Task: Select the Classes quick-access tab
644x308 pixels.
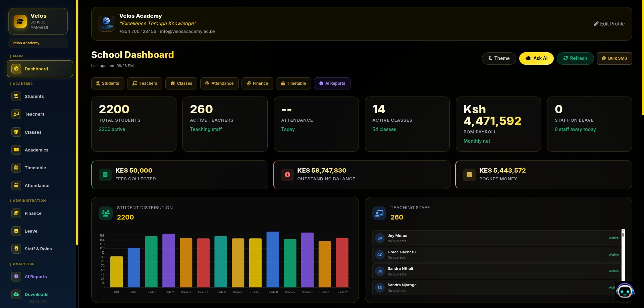Action: click(x=181, y=83)
